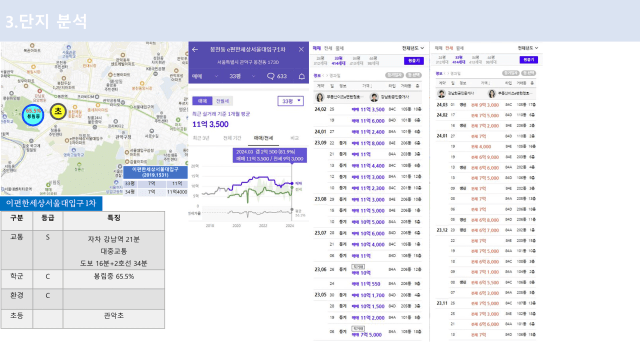Go back with the arrow in the purple header
Viewport: 640px width, 360px height.
195,49
